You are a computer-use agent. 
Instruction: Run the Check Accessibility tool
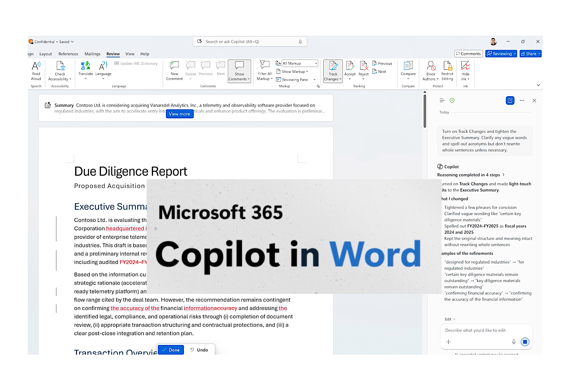[60, 71]
